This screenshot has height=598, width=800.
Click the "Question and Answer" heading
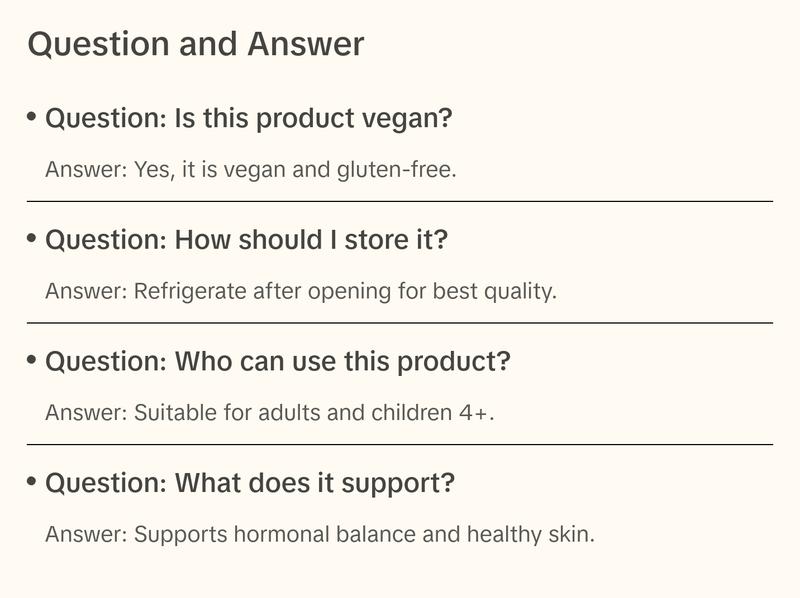196,44
